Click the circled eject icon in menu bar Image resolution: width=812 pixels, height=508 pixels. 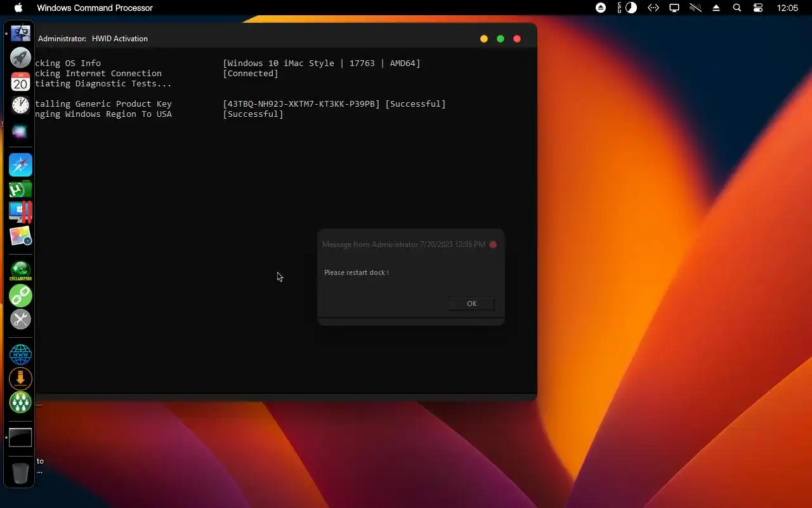601,8
